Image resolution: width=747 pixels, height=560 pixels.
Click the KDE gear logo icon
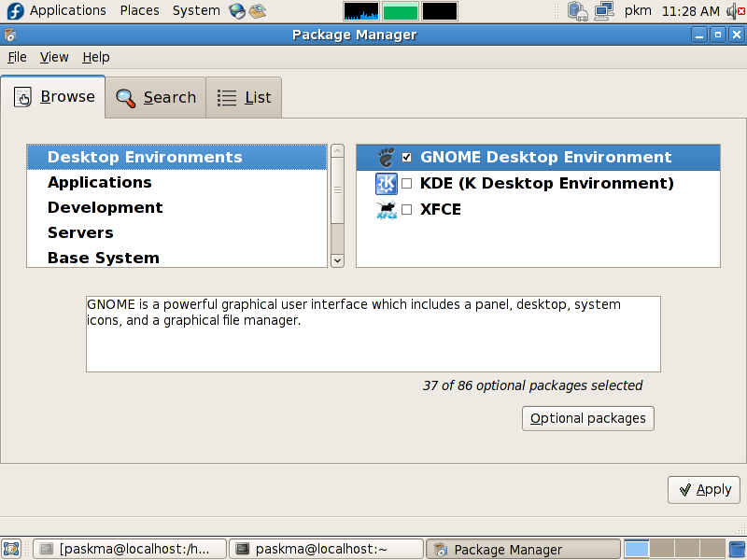coord(386,183)
